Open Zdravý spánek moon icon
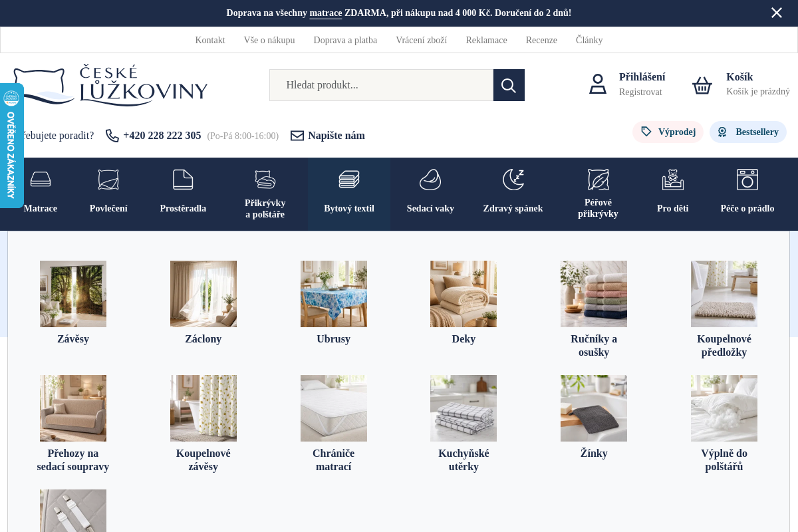The height and width of the screenshot is (532, 798). coord(513,180)
